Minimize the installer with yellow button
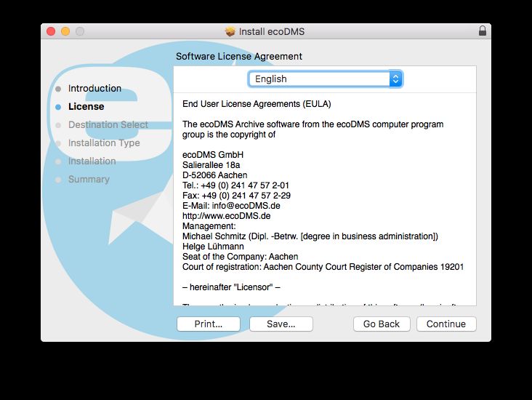Screen dimensions: 532x400 click(x=65, y=31)
